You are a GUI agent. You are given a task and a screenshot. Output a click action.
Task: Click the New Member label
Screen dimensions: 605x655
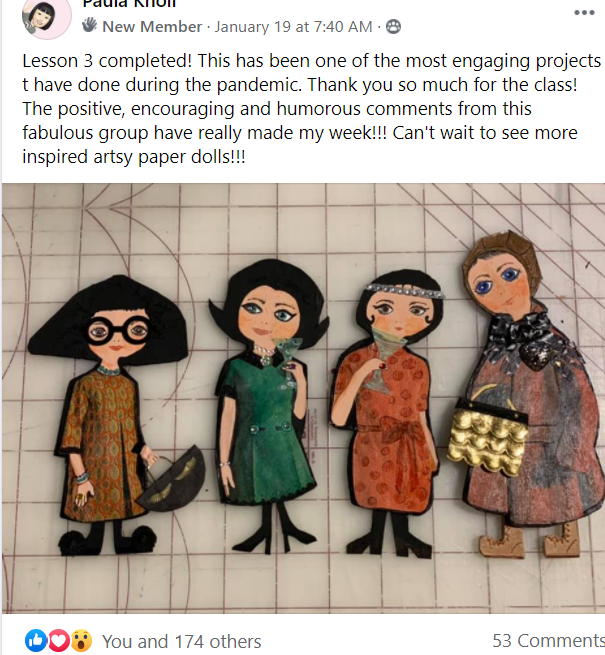152,27
